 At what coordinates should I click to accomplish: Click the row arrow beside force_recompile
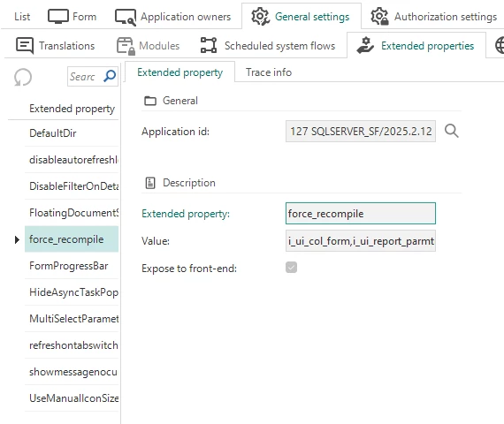17,239
